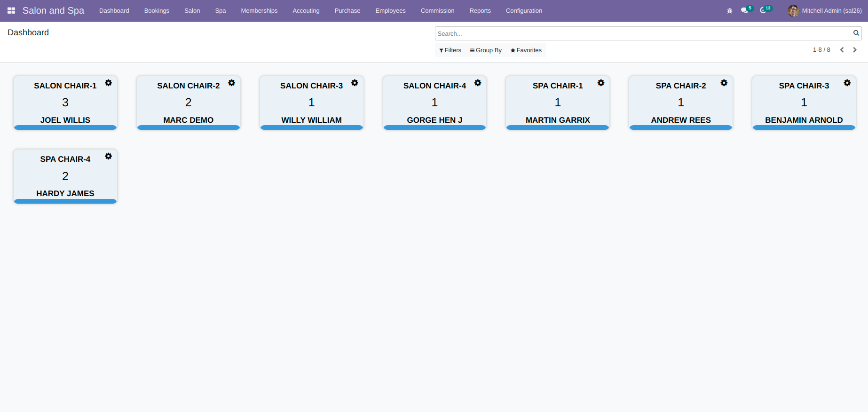Expand the Group By dropdown
Screen dimensions: 868x412
click(x=486, y=50)
